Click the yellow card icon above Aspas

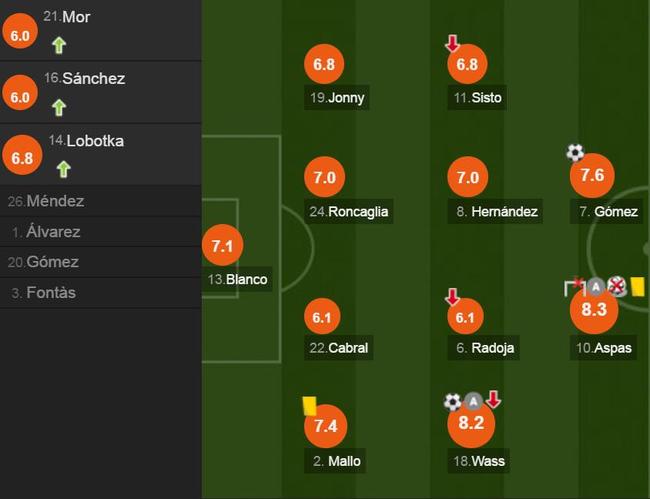tap(637, 287)
